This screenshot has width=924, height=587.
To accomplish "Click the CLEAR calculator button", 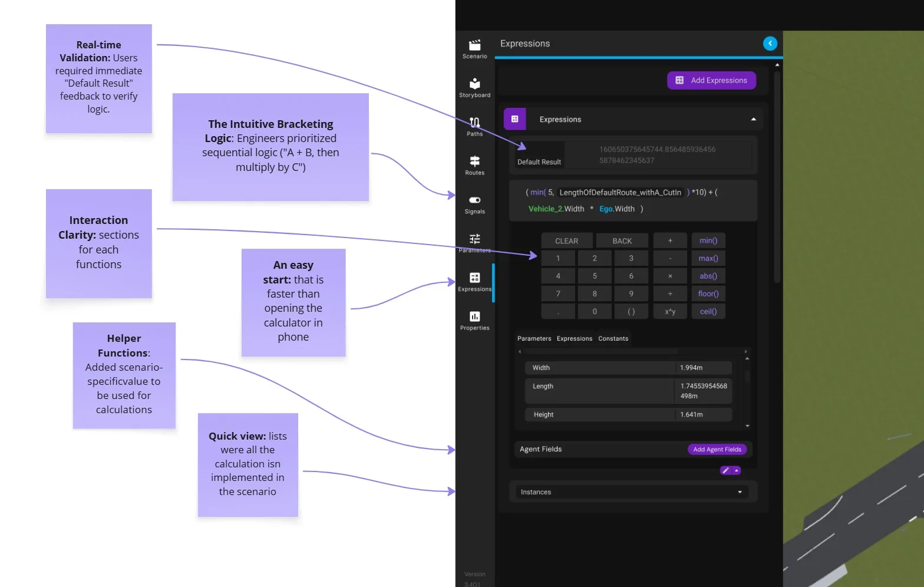I will point(566,240).
